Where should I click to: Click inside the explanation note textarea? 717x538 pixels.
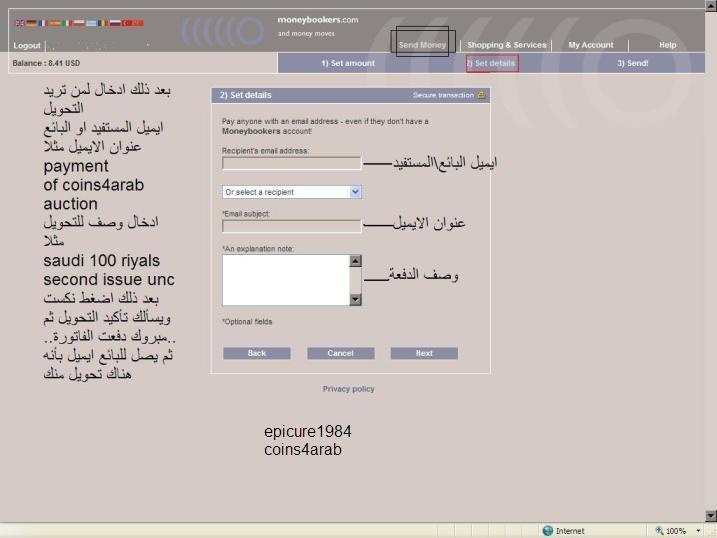pos(286,280)
